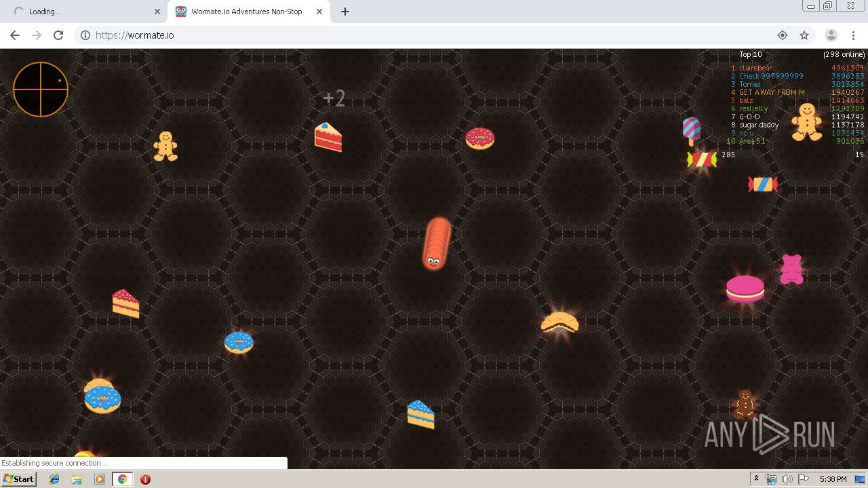Open a new browser tab
868x488 pixels.
click(345, 12)
